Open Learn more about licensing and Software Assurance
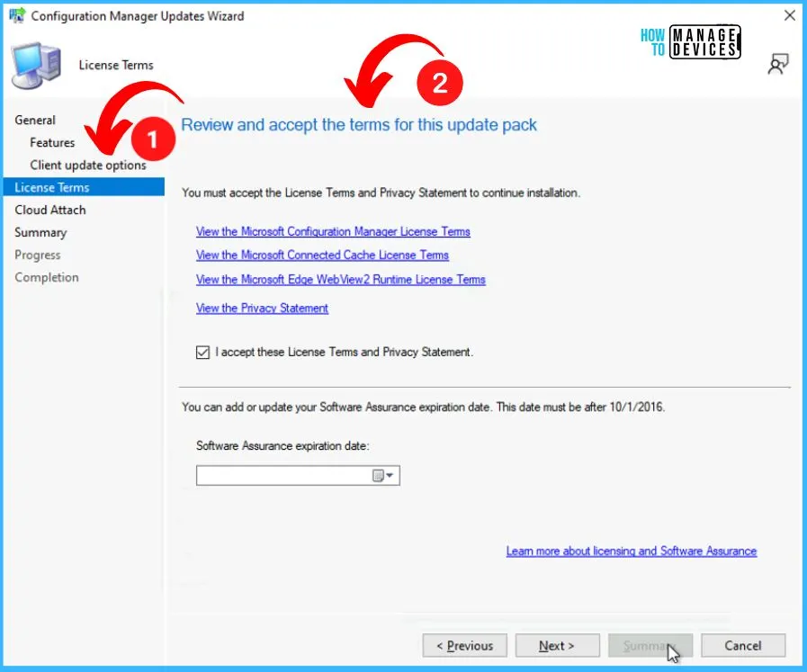This screenshot has height=672, width=807. [x=632, y=551]
